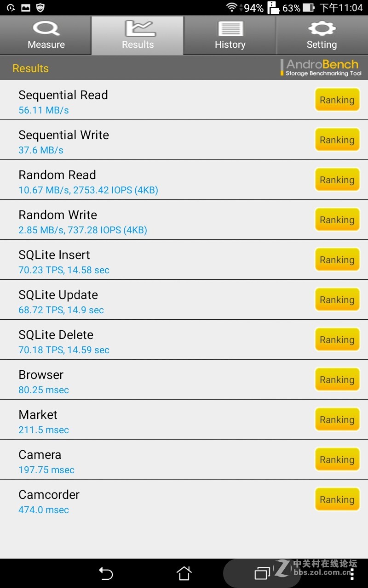Tap the AndroBench logo

321,68
